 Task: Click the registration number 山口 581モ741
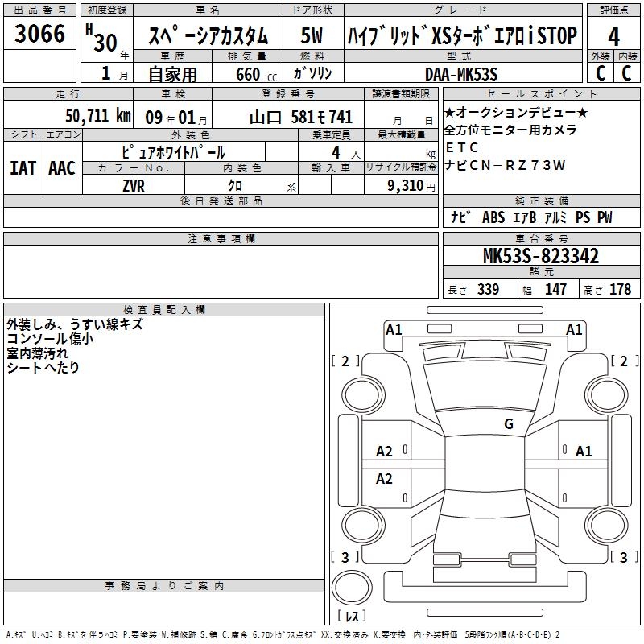click(301, 117)
